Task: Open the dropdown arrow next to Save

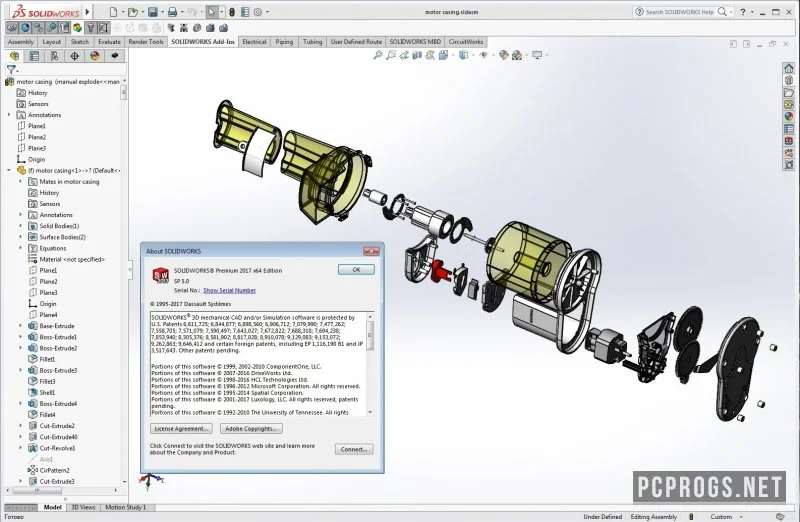Action: pos(161,12)
